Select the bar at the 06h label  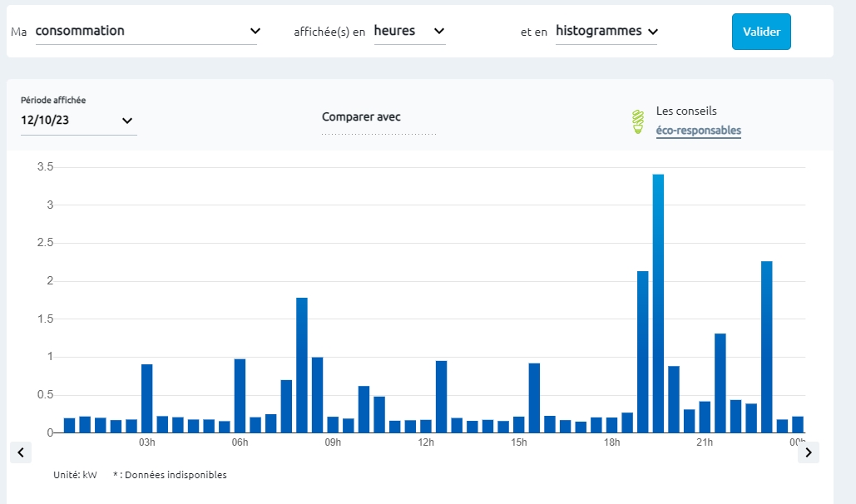click(240, 396)
